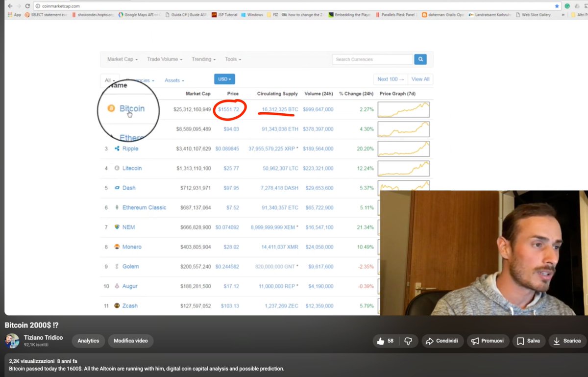Open Tiziano Tridico channel avatar

(12, 341)
